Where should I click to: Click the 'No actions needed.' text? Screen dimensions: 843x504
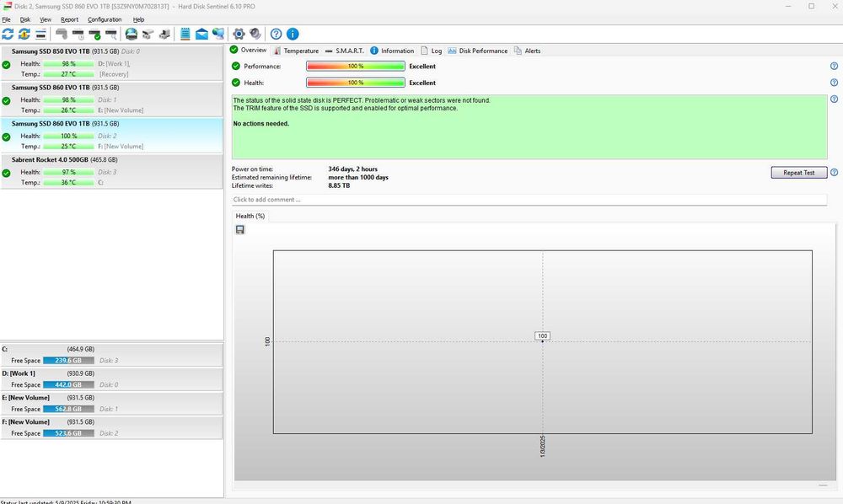click(260, 124)
